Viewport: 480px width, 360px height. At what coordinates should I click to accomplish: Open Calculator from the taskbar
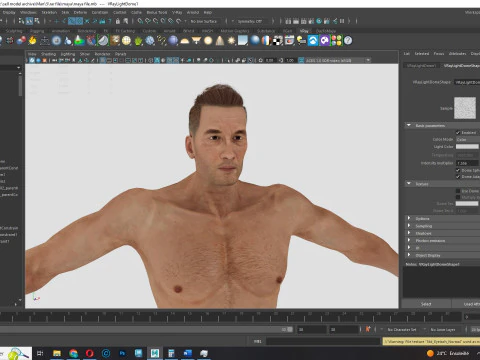click(x=171, y=353)
